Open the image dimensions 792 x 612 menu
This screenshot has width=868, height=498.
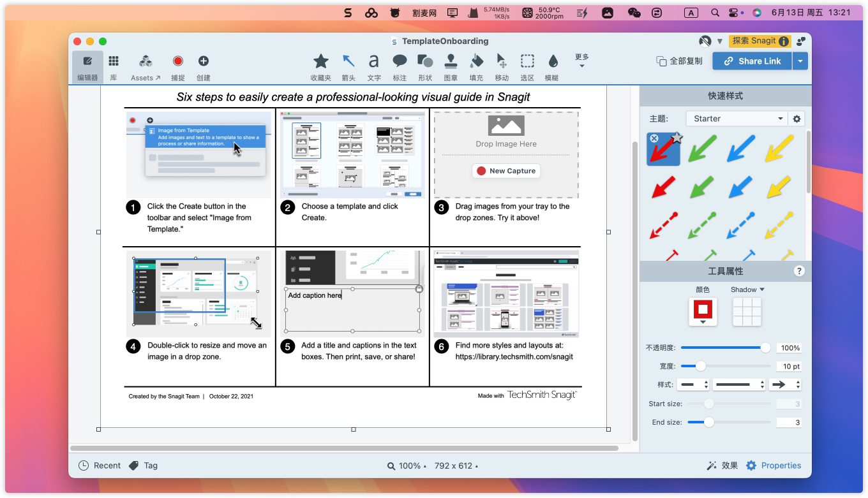click(456, 466)
